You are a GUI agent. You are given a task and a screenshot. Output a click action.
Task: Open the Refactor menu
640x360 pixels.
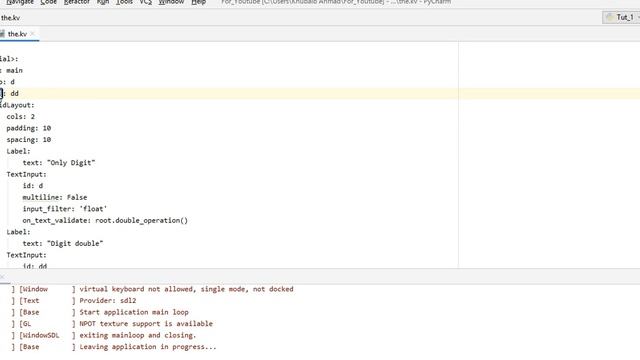[77, 2]
